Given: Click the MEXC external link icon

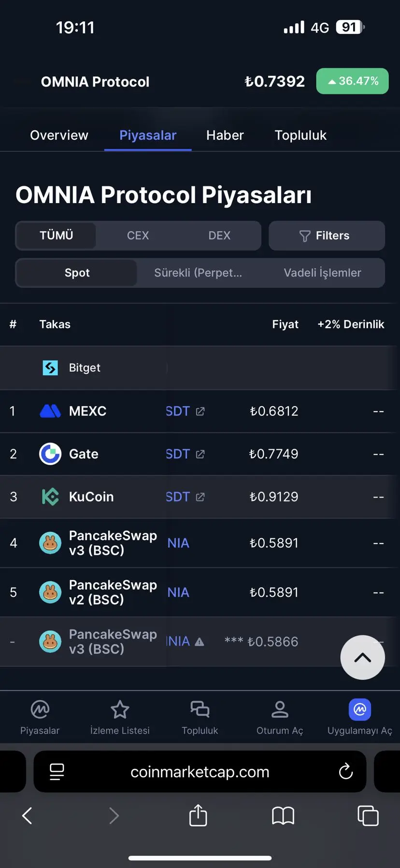Looking at the screenshot, I should [x=200, y=411].
